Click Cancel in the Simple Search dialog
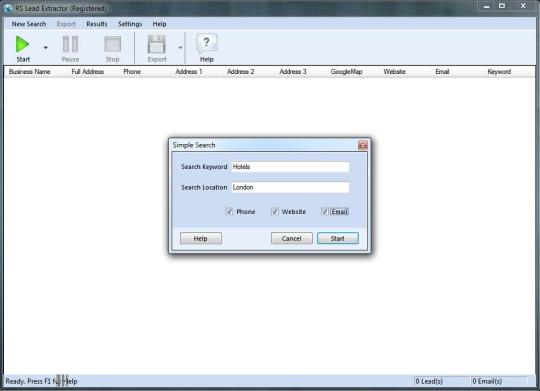 [292, 238]
